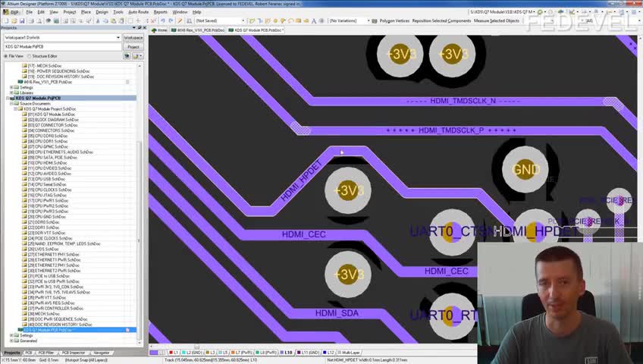Click the GND via pad
643x364 pixels.
[x=525, y=169]
